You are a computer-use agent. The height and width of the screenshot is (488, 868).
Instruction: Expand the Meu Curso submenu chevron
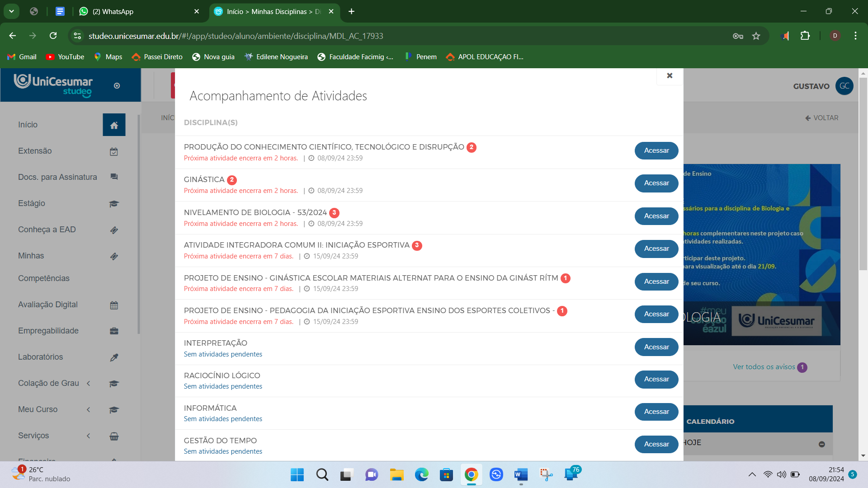click(x=89, y=410)
